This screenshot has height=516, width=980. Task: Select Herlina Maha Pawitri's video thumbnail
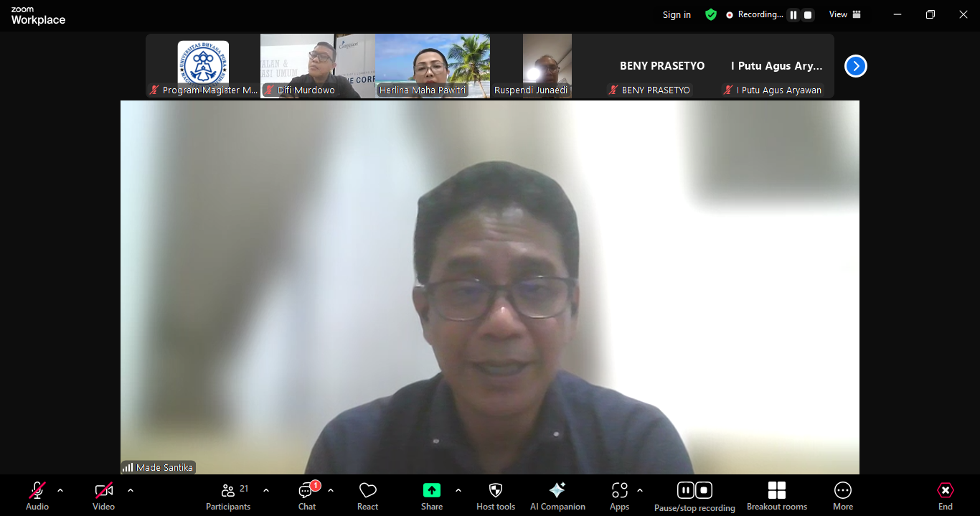[x=433, y=66]
